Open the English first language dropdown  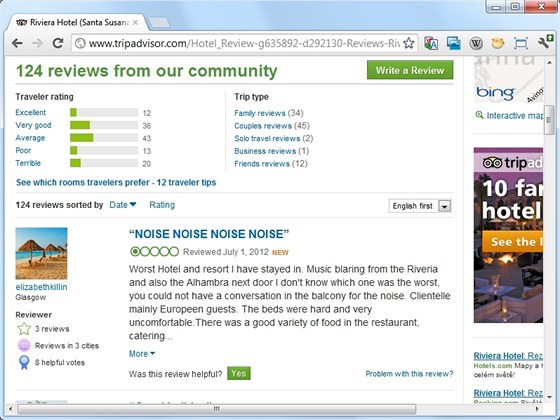tap(420, 206)
